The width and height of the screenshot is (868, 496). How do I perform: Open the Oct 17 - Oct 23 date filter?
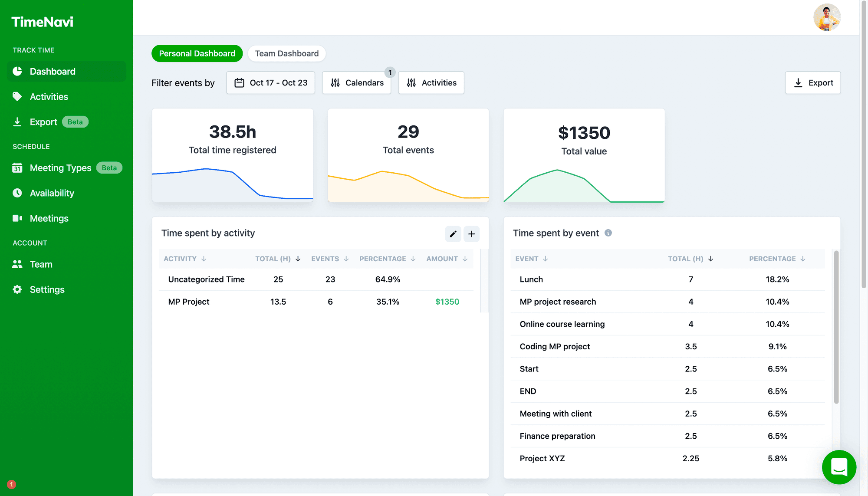(x=271, y=82)
